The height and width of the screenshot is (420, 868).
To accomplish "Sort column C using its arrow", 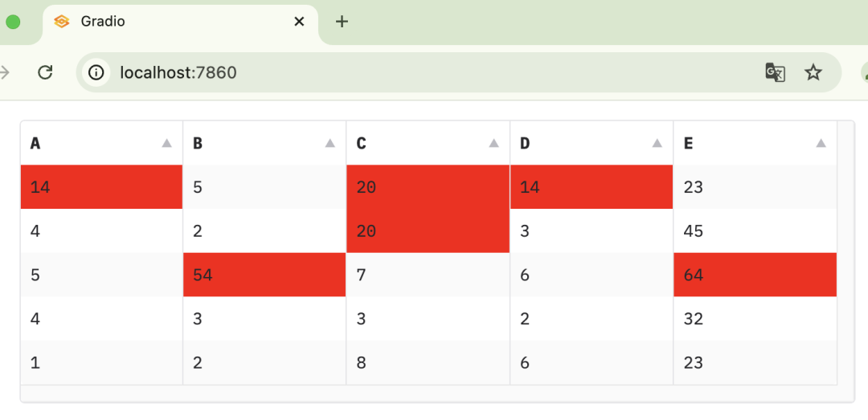I will click(x=493, y=143).
